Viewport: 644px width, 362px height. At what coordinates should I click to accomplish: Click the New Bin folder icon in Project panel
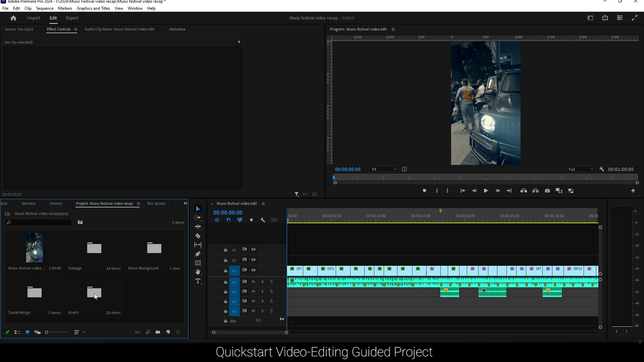pos(158,332)
